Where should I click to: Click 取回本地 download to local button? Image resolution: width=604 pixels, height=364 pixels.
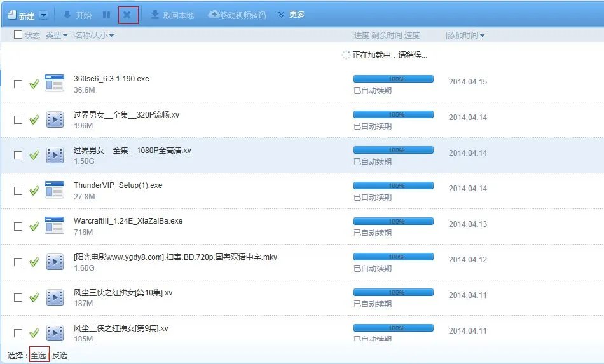click(172, 15)
